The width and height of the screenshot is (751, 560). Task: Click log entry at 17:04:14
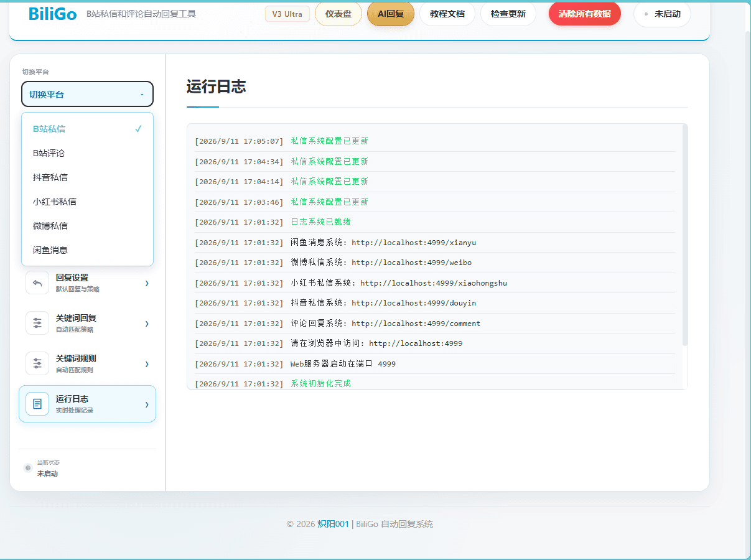(x=434, y=182)
